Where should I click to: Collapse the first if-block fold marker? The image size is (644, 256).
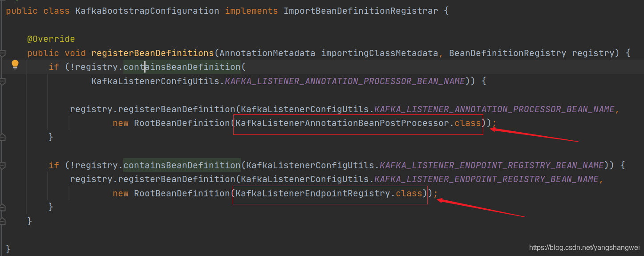coord(2,81)
